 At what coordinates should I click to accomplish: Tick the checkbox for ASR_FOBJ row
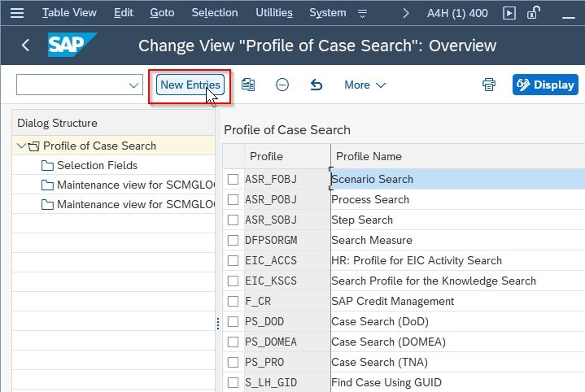coord(233,179)
